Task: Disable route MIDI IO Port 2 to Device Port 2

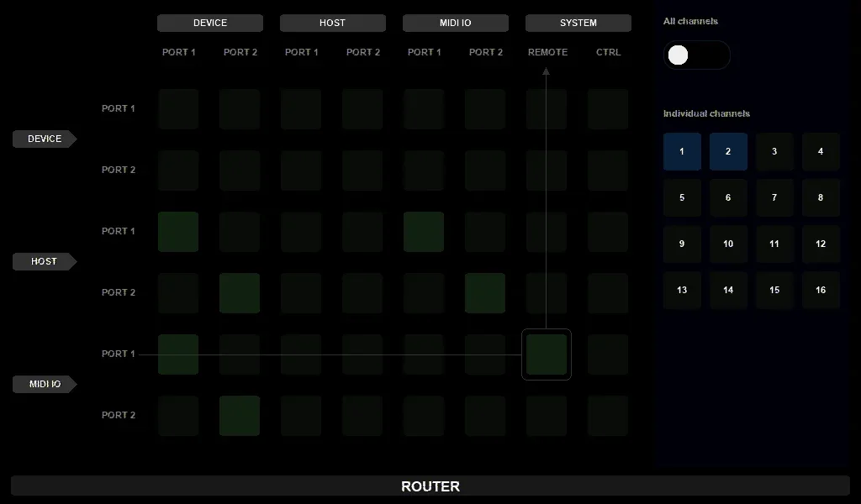Action: 240,416
